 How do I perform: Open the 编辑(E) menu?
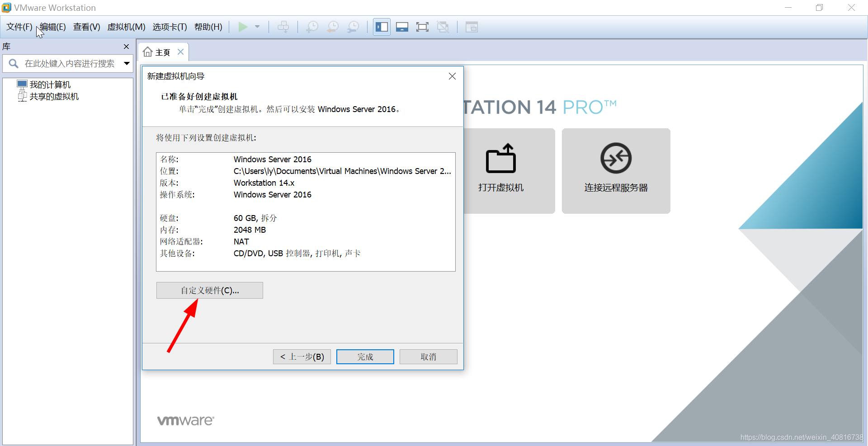pos(53,27)
